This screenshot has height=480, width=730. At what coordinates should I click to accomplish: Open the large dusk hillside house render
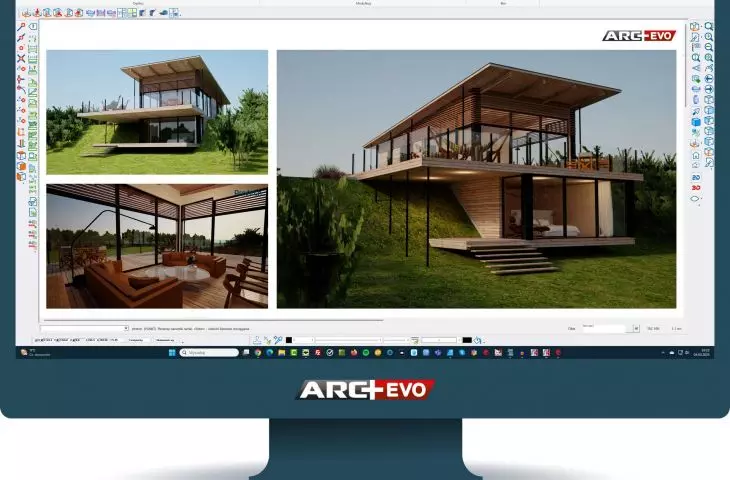(476, 179)
